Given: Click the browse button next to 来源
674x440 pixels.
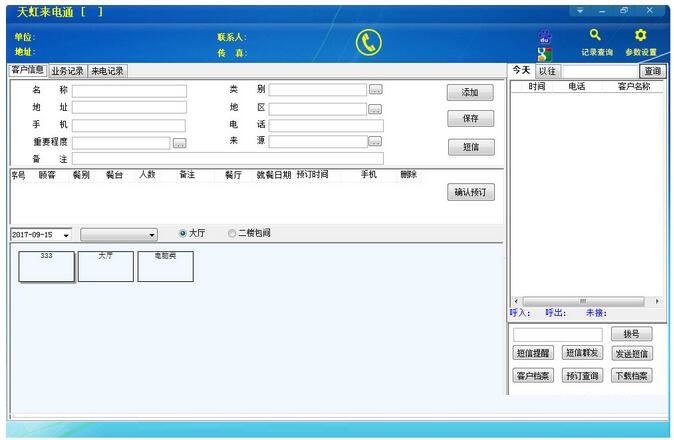Looking at the screenshot, I should tap(375, 142).
